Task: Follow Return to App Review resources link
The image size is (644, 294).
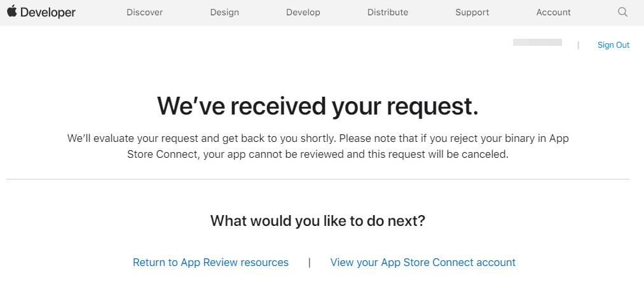Action: click(210, 262)
